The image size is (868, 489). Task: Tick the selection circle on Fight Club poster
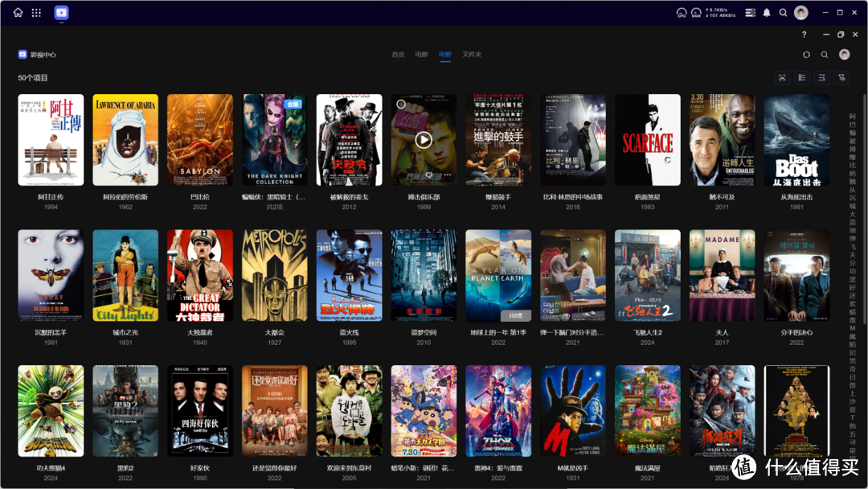[401, 104]
